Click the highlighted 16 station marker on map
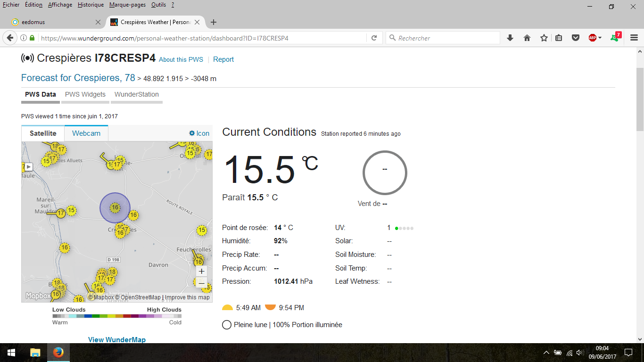Screen dimensions: 644x362 115,207
